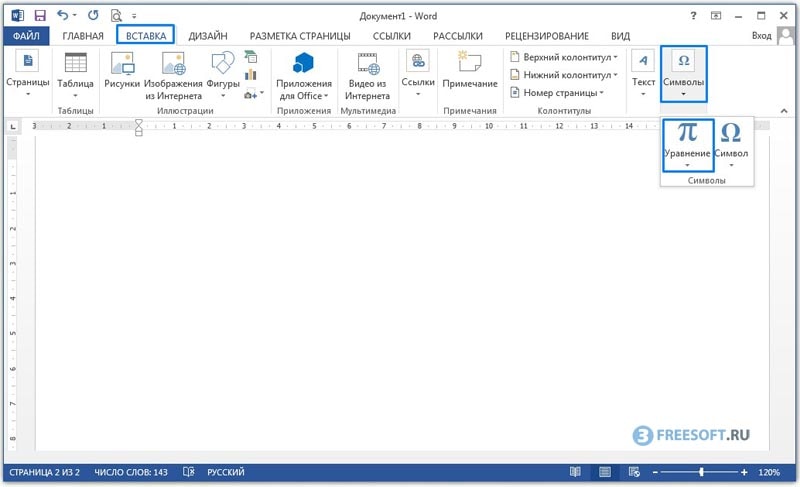Screen dimensions: 800x487
Task: Open Нижний колонтитул dropdown
Action: point(564,75)
